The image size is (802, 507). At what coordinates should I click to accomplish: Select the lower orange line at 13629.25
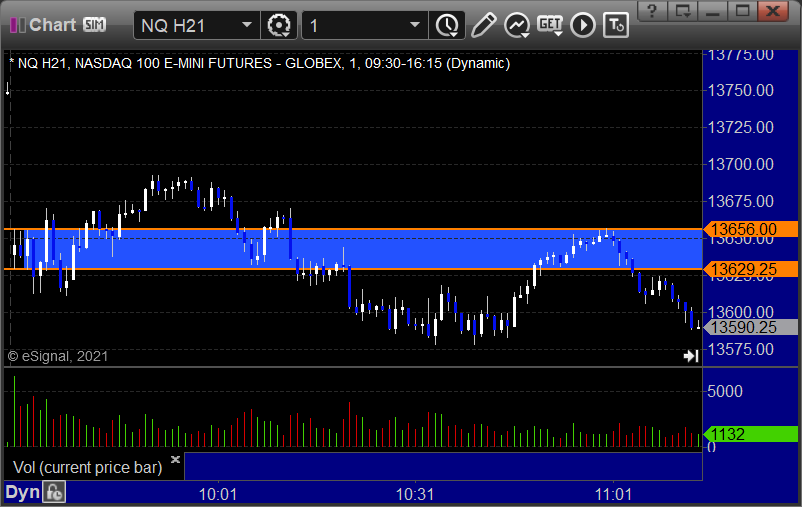(353, 269)
